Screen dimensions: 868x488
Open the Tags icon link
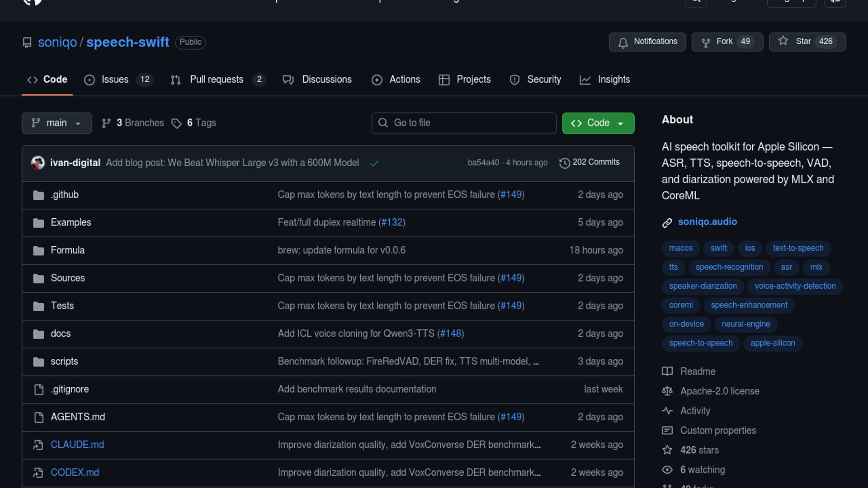[176, 123]
